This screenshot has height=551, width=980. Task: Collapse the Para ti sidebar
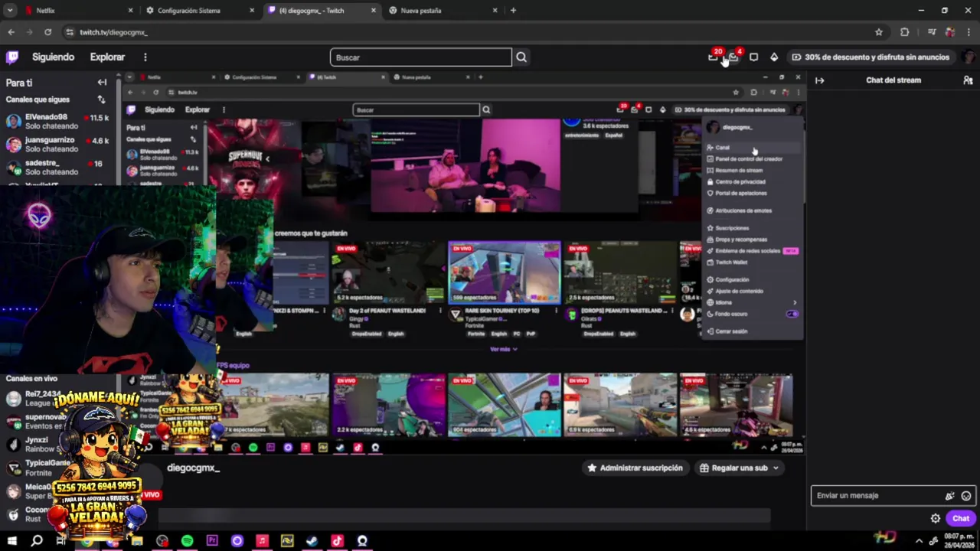tap(102, 83)
